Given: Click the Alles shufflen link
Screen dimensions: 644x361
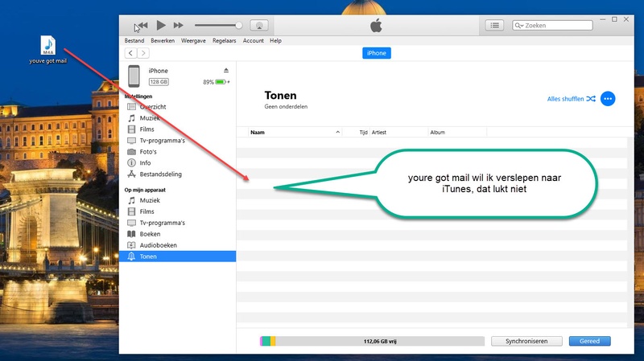Looking at the screenshot, I should [x=571, y=99].
